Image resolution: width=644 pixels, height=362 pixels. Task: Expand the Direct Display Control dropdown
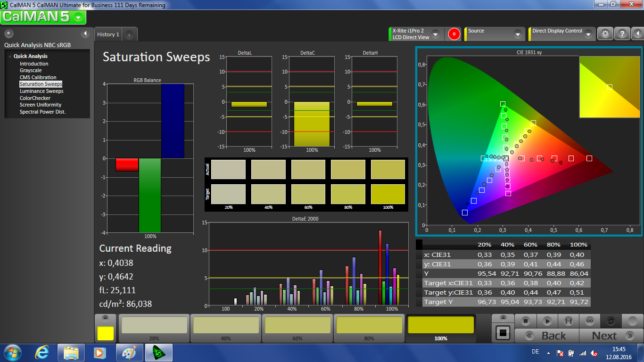tap(588, 34)
